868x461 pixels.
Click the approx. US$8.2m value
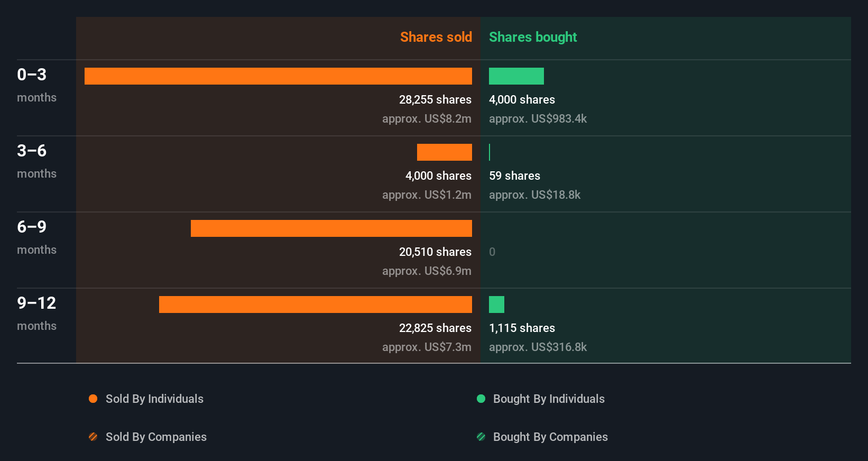click(x=427, y=118)
